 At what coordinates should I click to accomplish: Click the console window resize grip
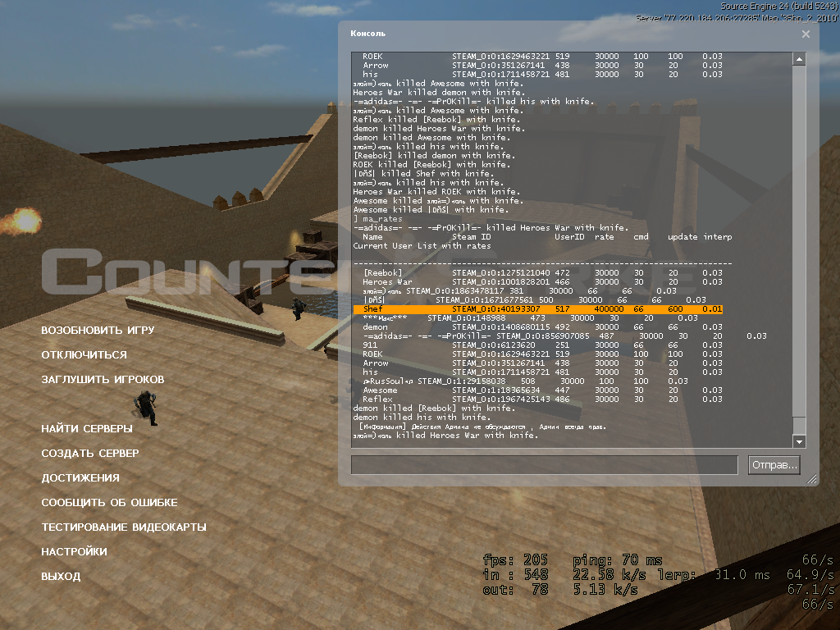[812, 479]
